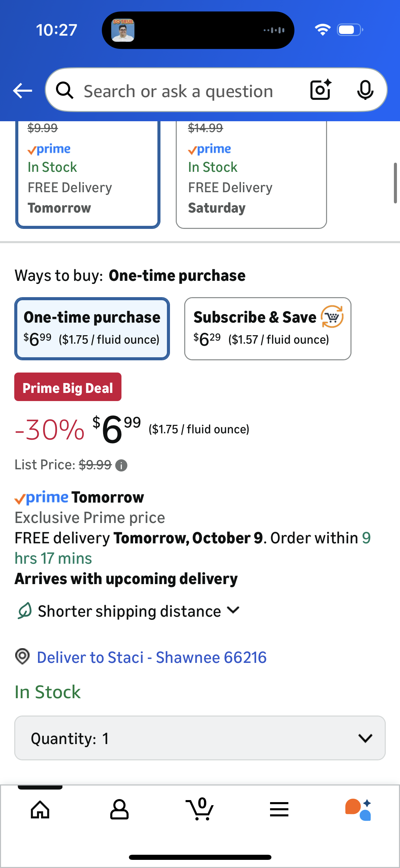This screenshot has width=400, height=868.
Task: Open the account profile icon
Action: (119, 810)
